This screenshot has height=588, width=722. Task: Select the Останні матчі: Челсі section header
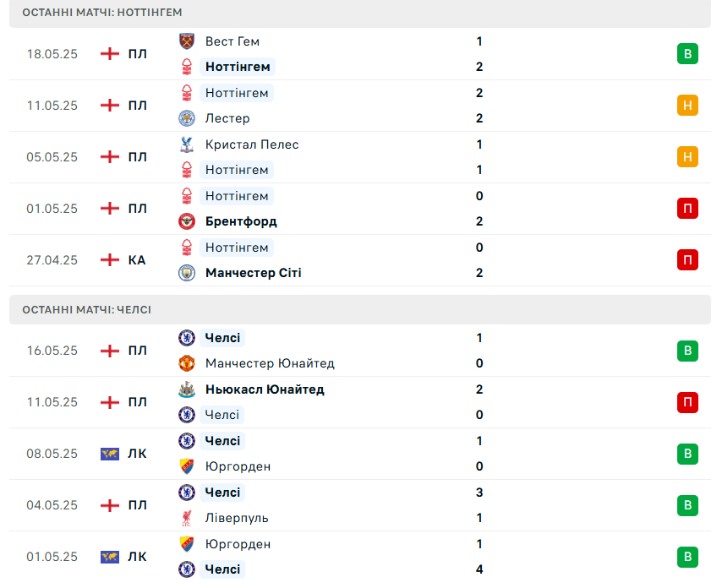tap(360, 310)
